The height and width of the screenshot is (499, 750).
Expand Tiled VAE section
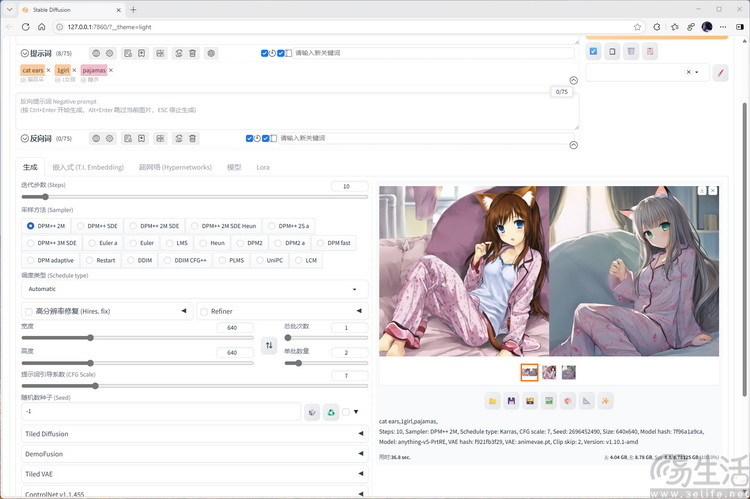(195, 474)
